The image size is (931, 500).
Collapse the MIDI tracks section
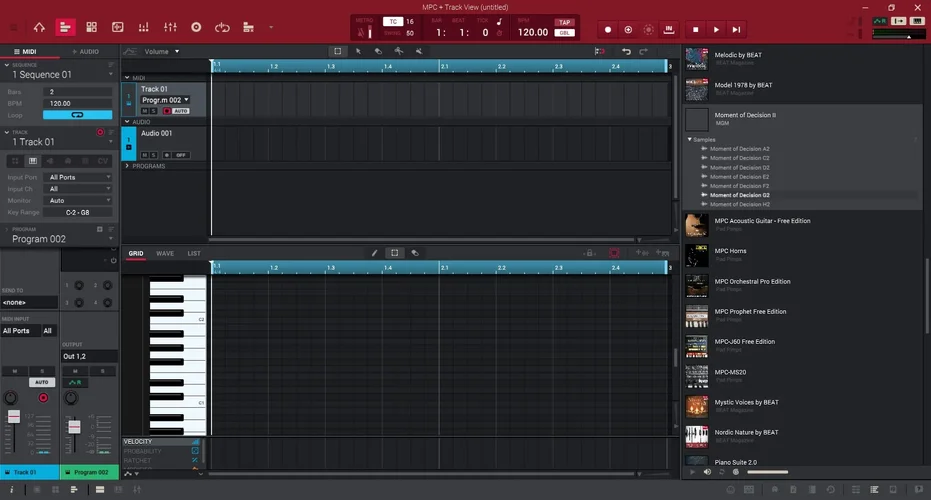[x=127, y=78]
